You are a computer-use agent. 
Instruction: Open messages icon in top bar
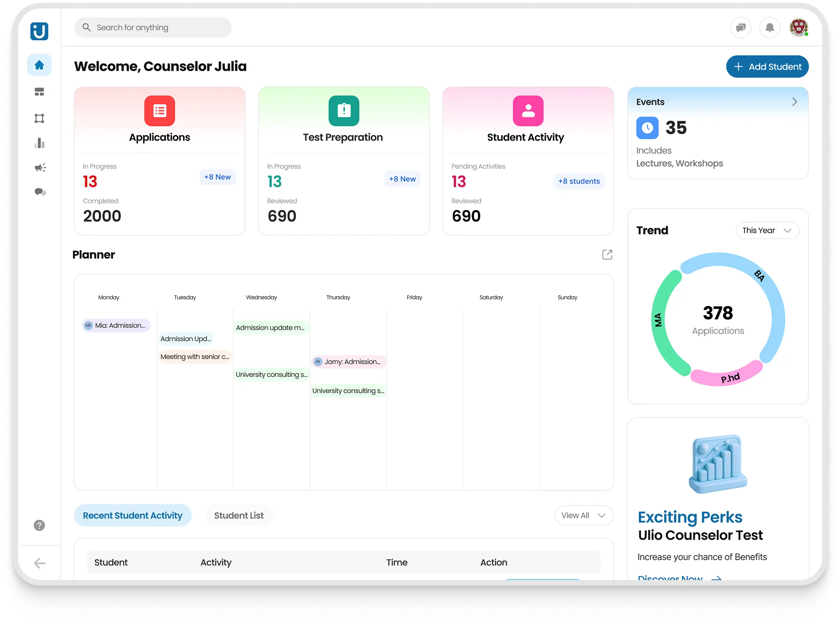point(741,28)
